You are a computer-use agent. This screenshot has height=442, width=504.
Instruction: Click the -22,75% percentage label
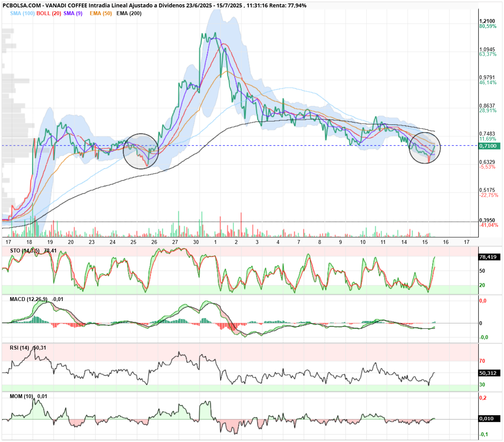tap(489, 195)
